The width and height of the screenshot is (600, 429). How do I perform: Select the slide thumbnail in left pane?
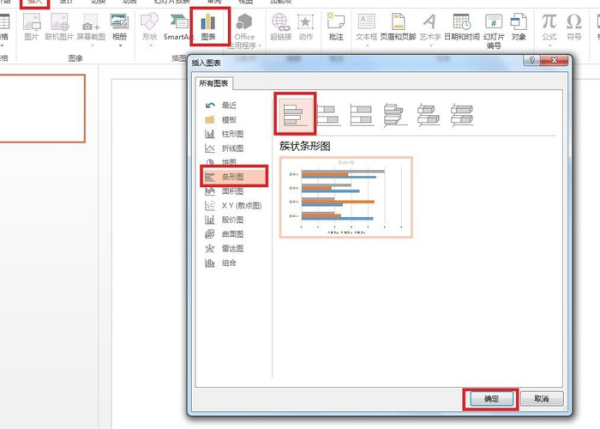click(41, 109)
